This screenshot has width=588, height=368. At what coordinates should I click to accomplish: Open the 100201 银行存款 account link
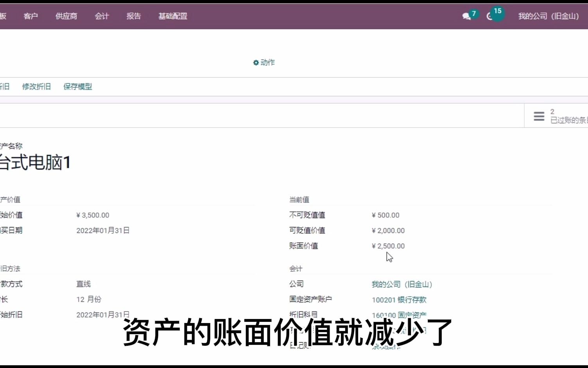pos(399,299)
